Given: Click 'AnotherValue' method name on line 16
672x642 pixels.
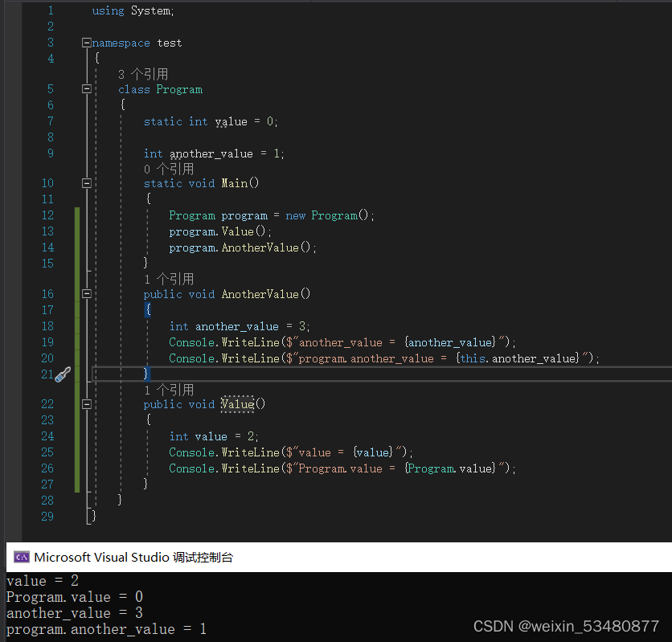Looking at the screenshot, I should [x=260, y=294].
